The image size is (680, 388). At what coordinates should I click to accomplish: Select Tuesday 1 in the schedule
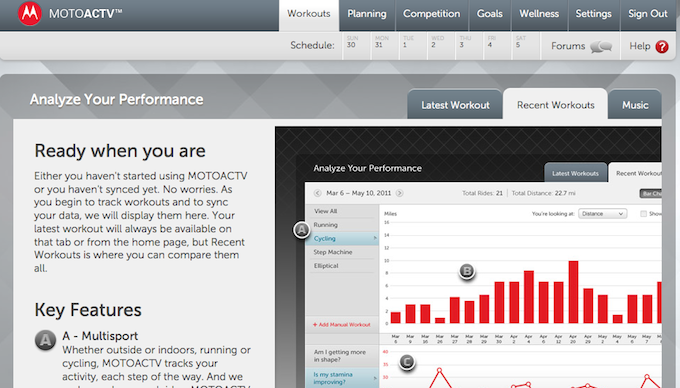click(x=412, y=46)
